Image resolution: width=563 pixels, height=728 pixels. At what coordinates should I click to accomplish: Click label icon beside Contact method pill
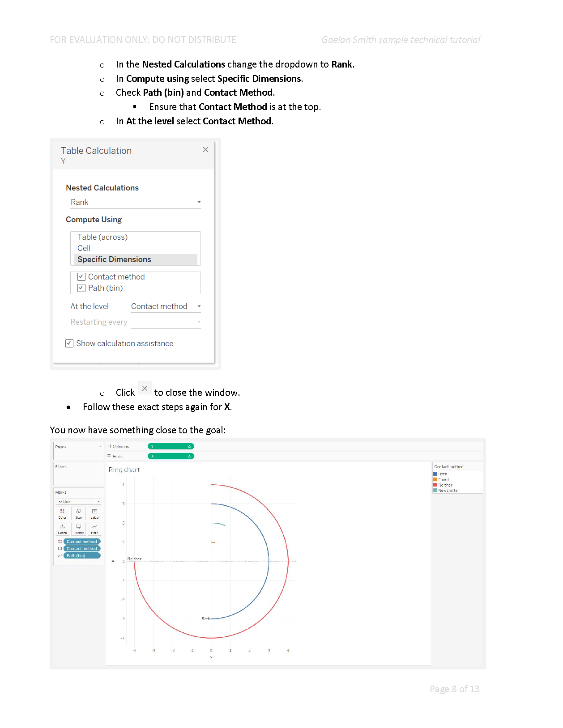point(60,549)
